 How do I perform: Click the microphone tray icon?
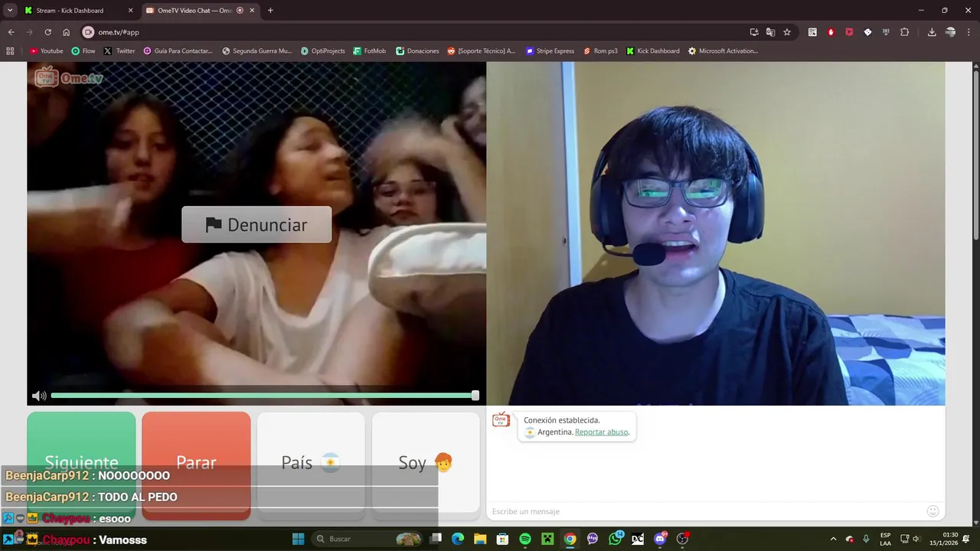tap(866, 539)
